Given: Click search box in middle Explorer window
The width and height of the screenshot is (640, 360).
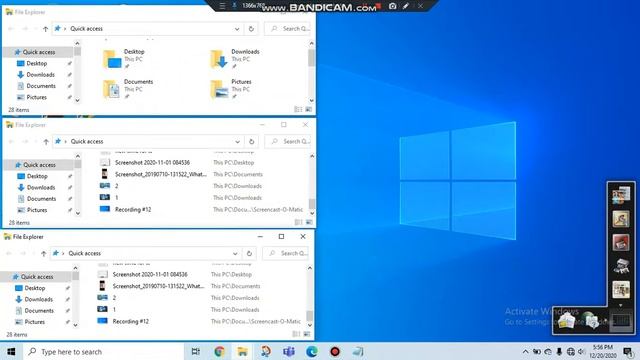Looking at the screenshot, I should 288,141.
